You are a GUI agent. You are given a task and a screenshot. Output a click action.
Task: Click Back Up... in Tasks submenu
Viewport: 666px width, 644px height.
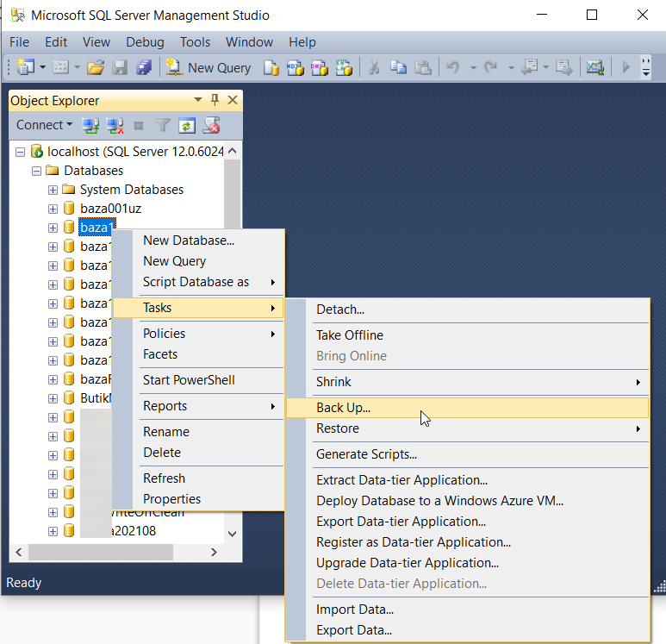pos(468,408)
